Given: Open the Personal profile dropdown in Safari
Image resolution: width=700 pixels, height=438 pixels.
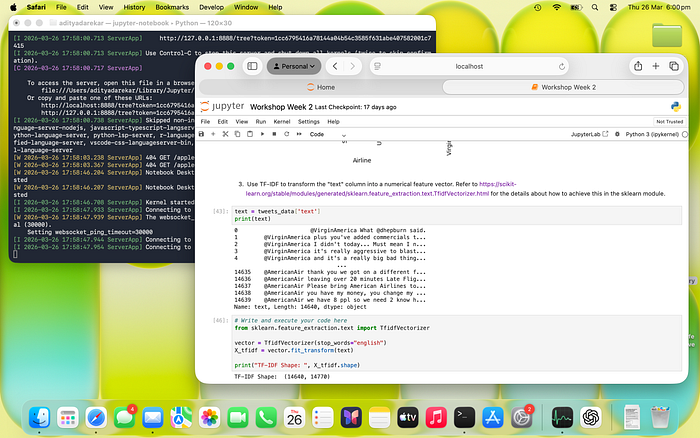Looking at the screenshot, I should tap(293, 66).
